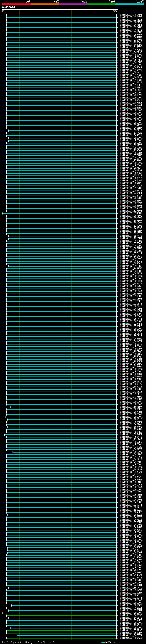Click label UniRef100_P49398
The height and width of the screenshot is (644, 146).
tap(131, 228)
